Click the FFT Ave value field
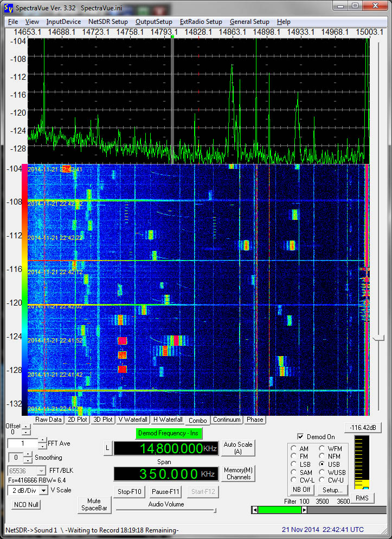 (23, 443)
